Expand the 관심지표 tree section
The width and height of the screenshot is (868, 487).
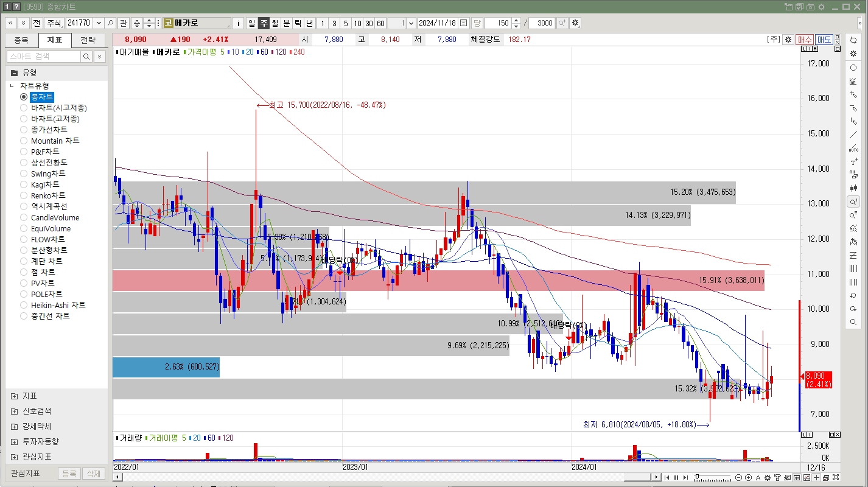click(15, 457)
